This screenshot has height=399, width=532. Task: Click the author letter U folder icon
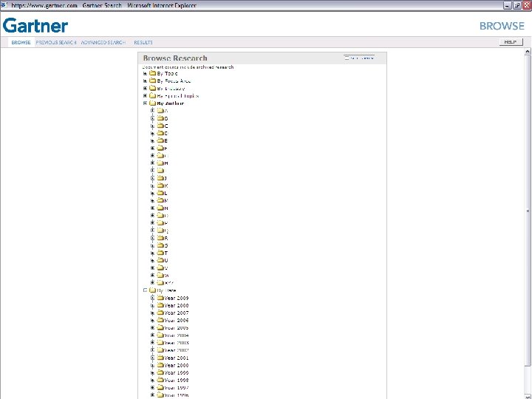click(x=160, y=260)
